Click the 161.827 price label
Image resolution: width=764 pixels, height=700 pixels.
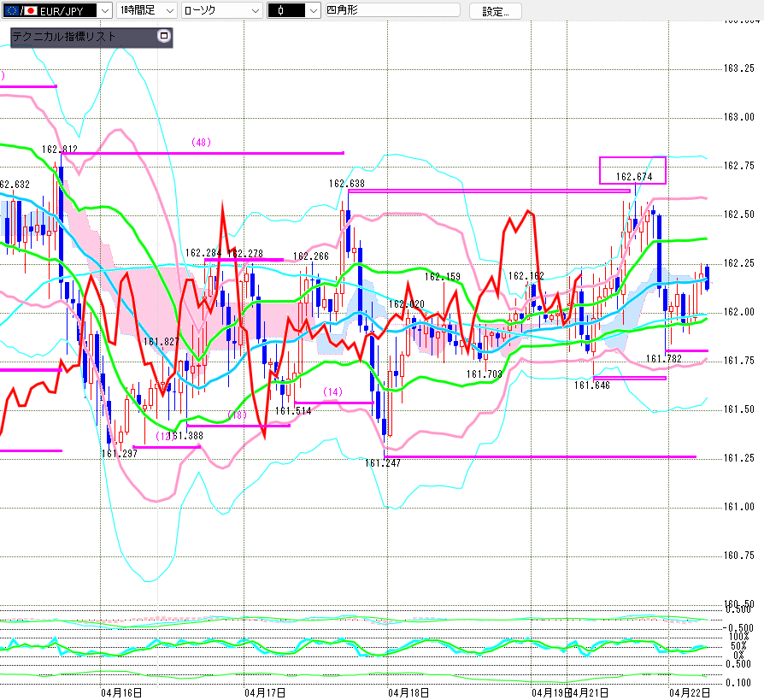click(x=161, y=342)
